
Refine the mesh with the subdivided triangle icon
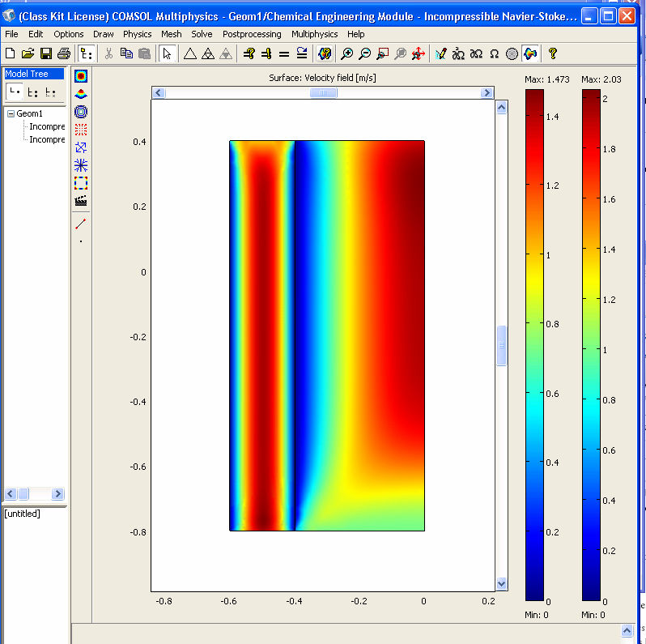pos(207,53)
